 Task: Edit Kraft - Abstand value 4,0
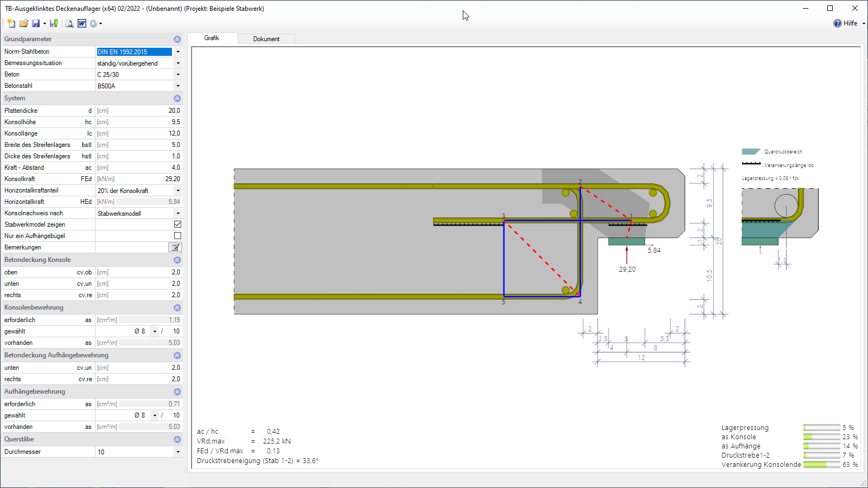pyautogui.click(x=150, y=168)
